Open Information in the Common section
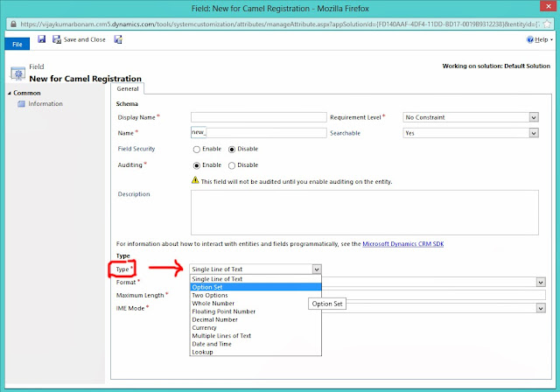This screenshot has width=560, height=392. (x=45, y=104)
